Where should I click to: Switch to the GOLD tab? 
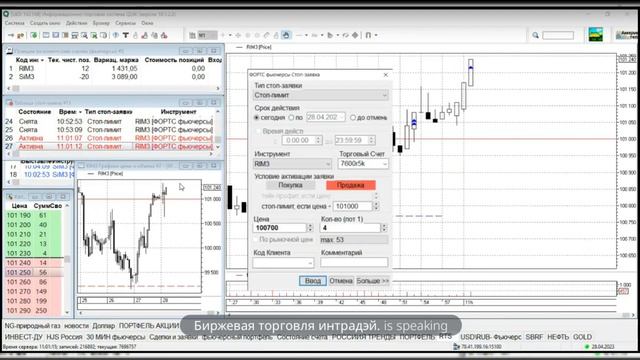click(x=582, y=337)
